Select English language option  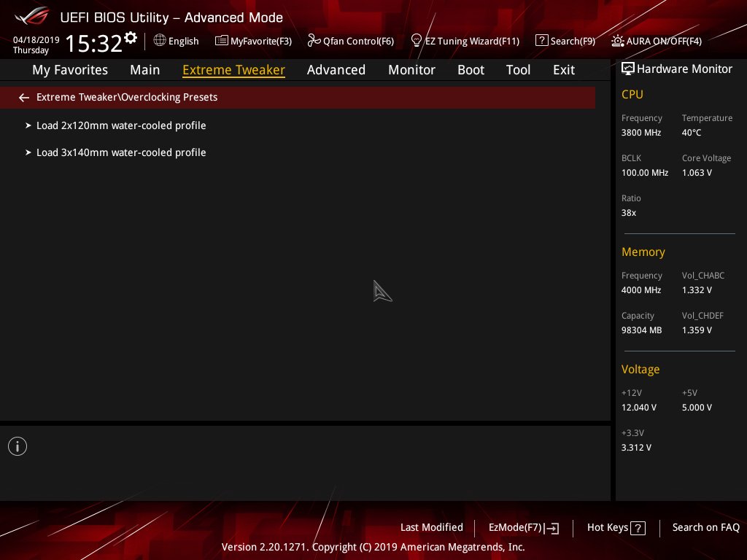183,42
